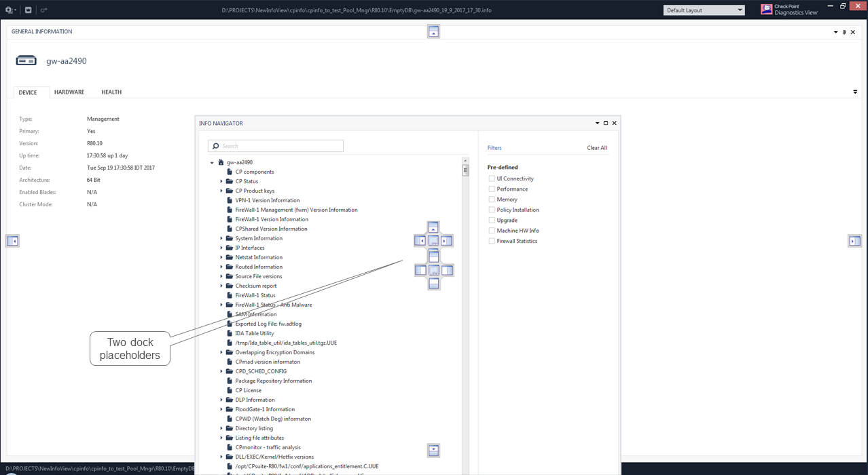Expand the Routed Information node
868x475 pixels.
click(x=221, y=267)
